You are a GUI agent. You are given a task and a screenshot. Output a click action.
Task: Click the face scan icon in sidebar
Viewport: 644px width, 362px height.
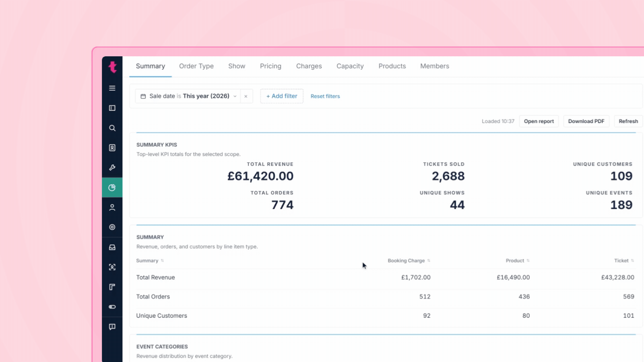point(112,267)
